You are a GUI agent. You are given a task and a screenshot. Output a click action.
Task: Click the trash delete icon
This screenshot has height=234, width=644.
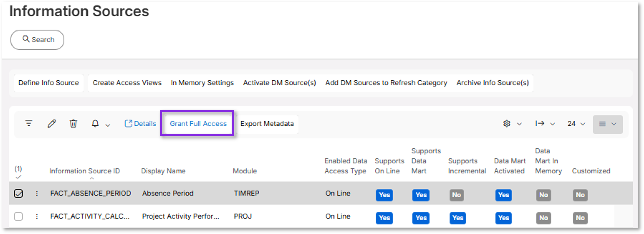pos(73,123)
